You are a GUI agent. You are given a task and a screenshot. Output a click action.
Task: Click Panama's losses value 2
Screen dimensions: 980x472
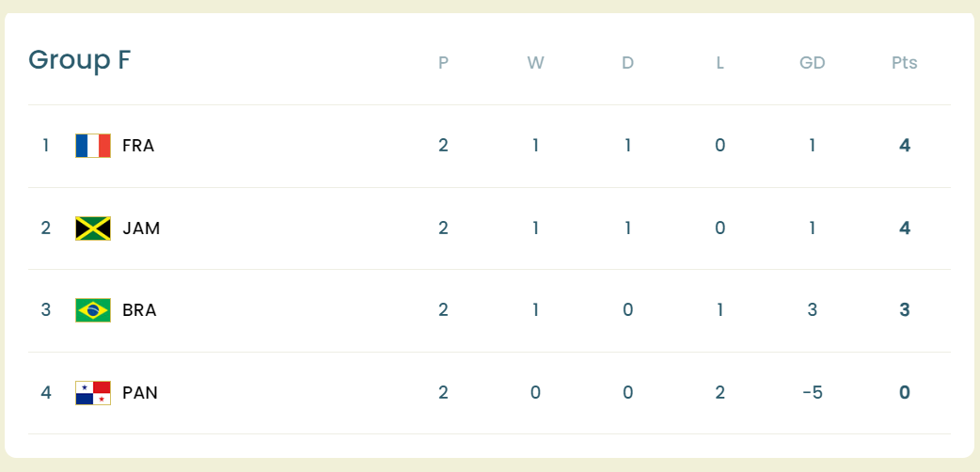tap(720, 393)
